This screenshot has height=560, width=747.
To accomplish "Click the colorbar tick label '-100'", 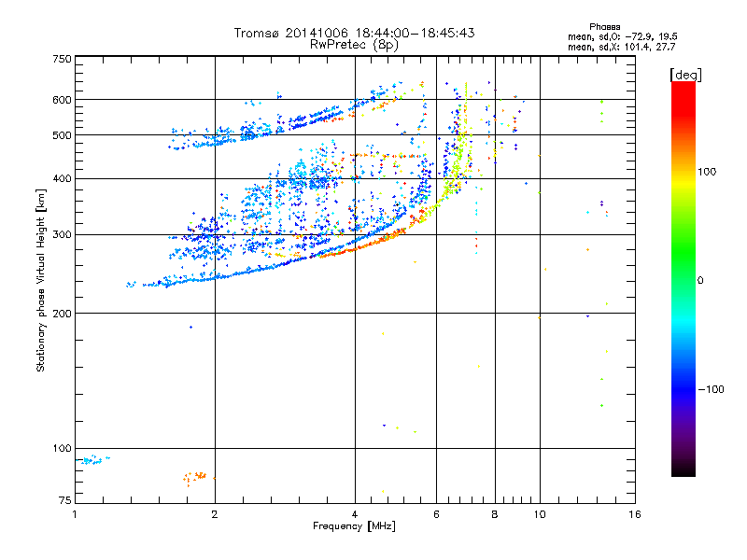I will [x=711, y=389].
